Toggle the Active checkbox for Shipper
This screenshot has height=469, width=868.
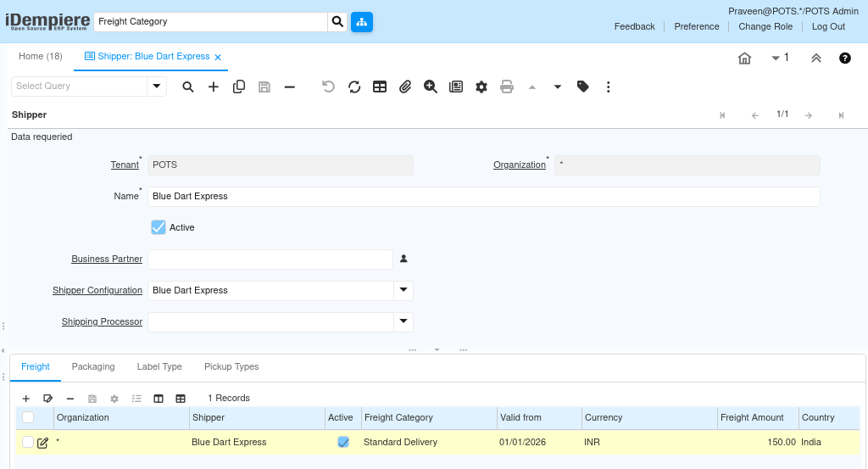[x=159, y=227]
